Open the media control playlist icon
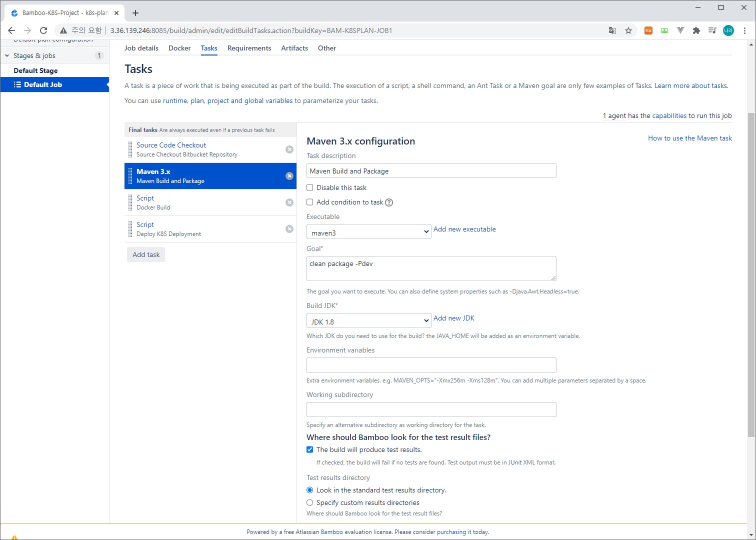Image resolution: width=756 pixels, height=540 pixels. [712, 30]
